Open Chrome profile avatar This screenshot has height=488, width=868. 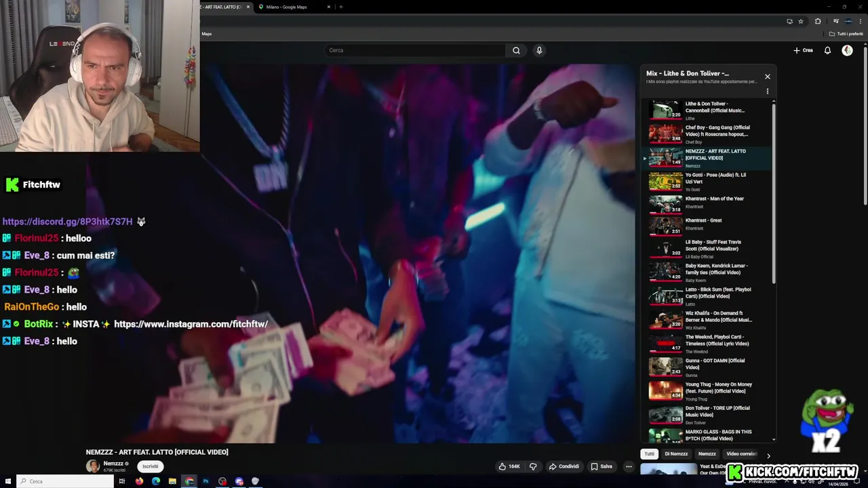[848, 21]
